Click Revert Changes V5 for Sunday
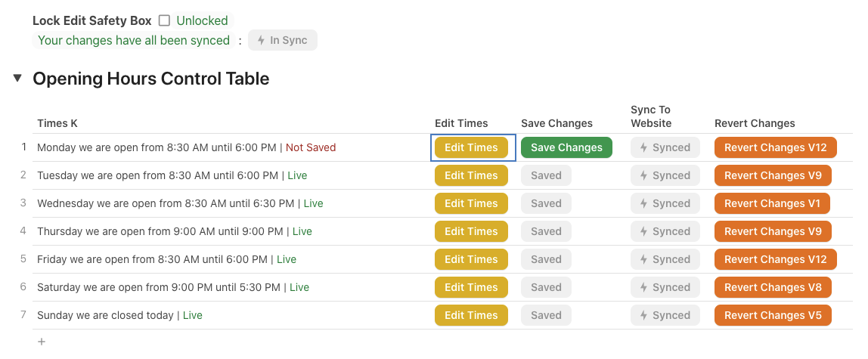 pos(773,315)
